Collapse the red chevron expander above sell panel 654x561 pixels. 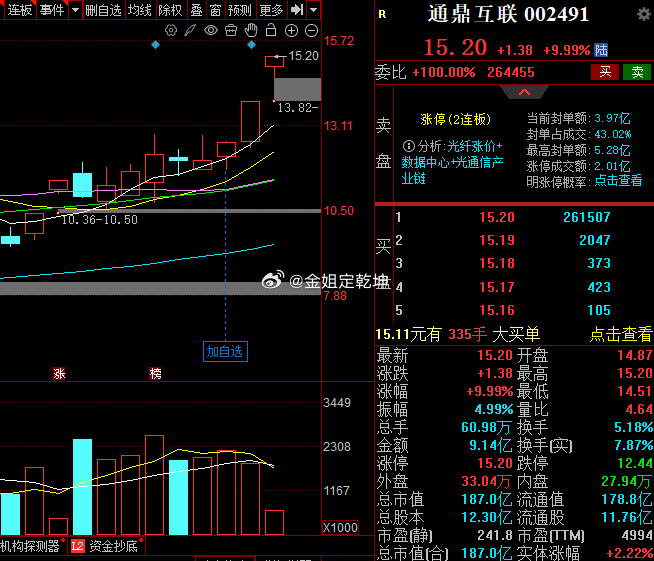click(524, 92)
